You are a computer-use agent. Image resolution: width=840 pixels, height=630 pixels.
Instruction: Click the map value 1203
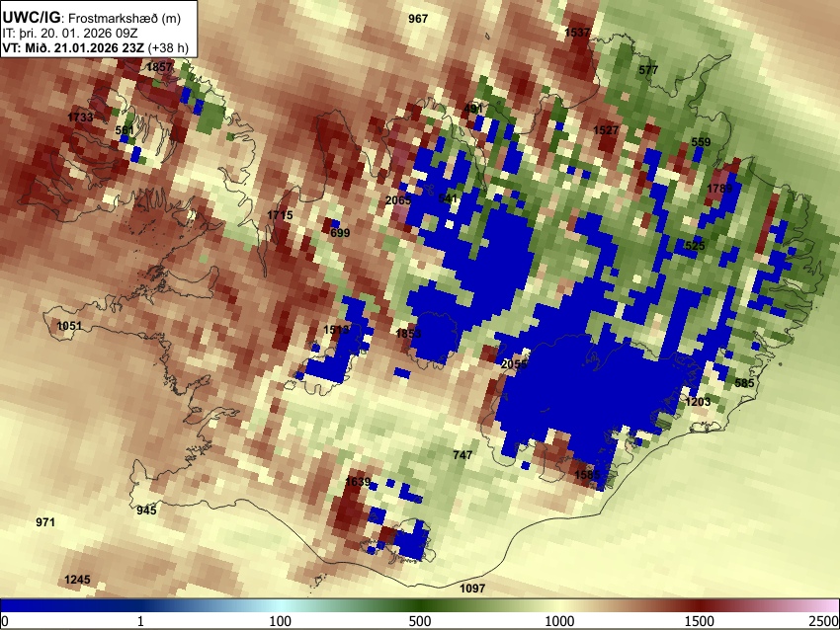point(698,402)
